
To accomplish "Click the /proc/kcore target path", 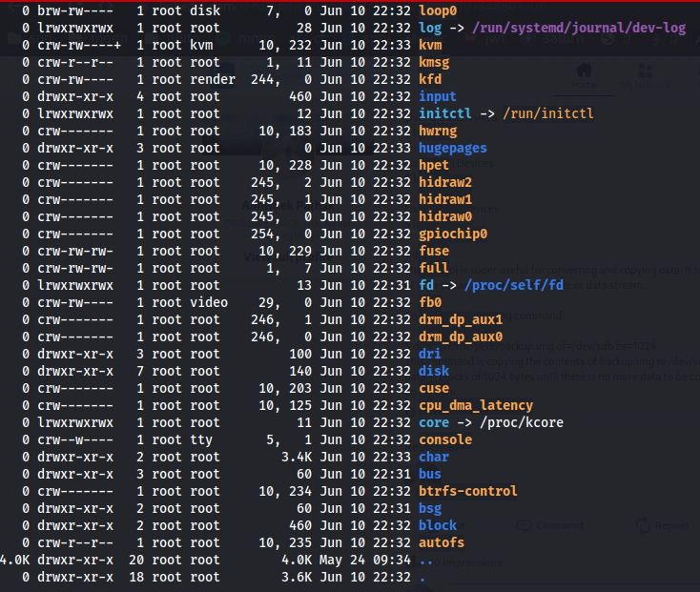I will click(x=522, y=423).
